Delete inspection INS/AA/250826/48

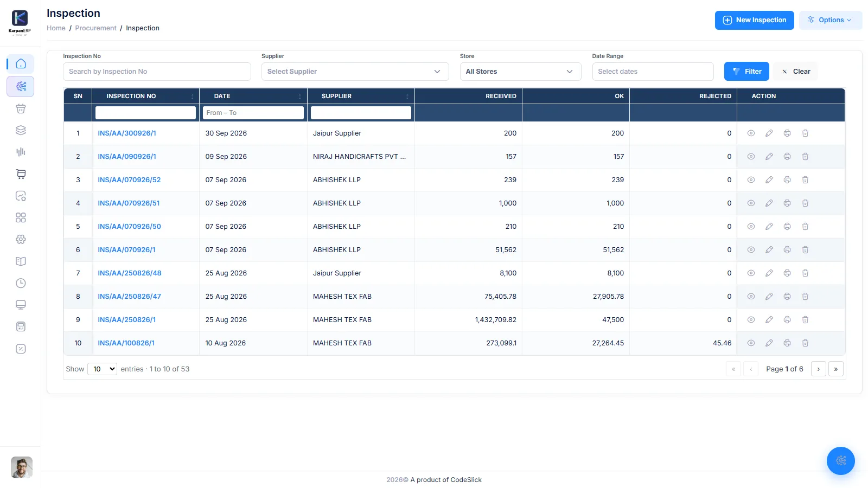tap(805, 273)
